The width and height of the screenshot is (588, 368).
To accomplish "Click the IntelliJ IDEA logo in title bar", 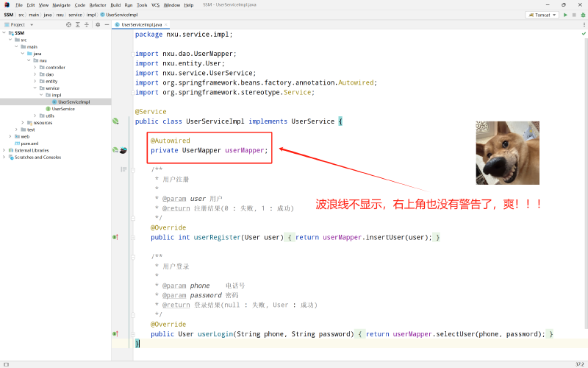I will [7, 5].
